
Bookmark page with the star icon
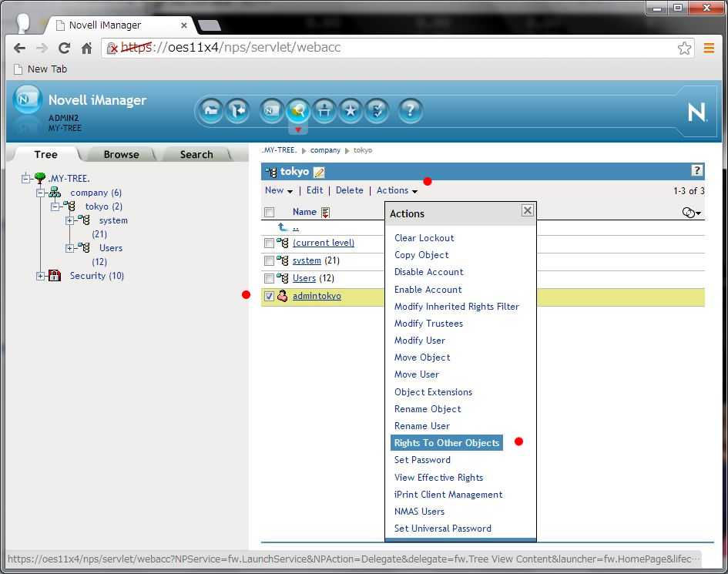(684, 49)
